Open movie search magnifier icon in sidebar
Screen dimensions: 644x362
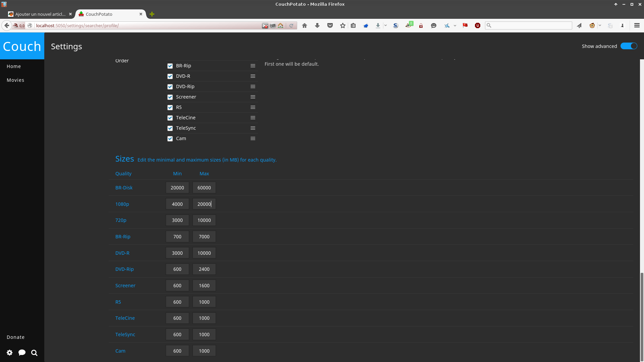pos(34,353)
